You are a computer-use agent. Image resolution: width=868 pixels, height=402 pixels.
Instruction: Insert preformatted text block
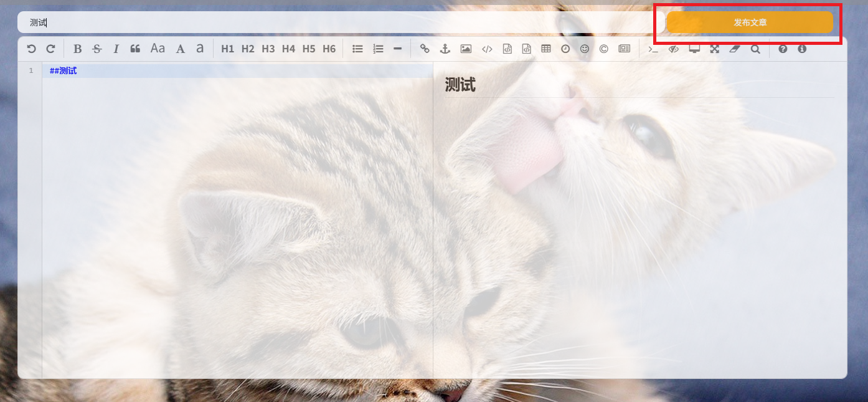point(507,49)
